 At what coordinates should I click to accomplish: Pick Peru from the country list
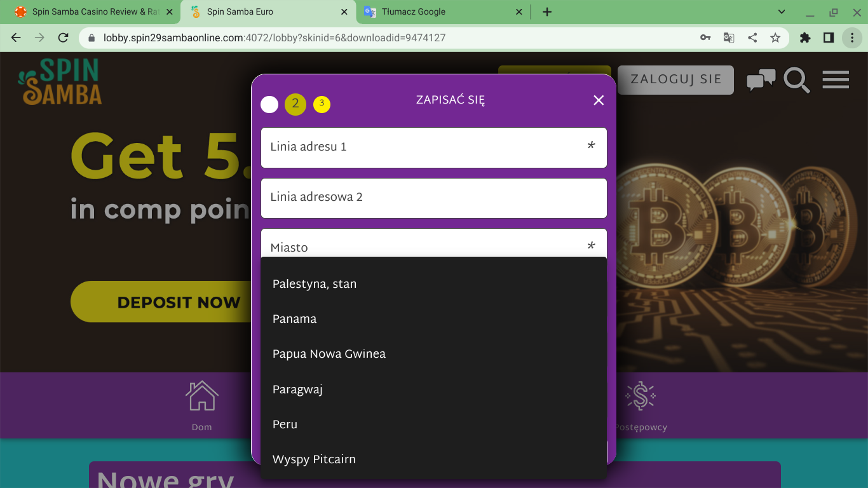click(285, 424)
